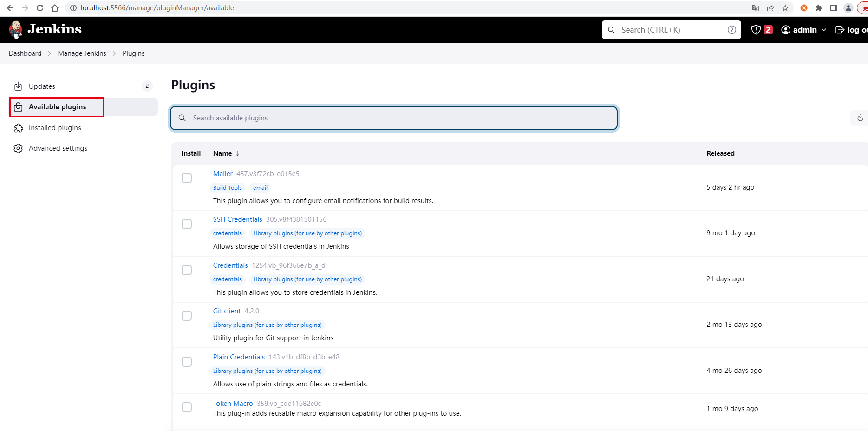The height and width of the screenshot is (431, 868).
Task: Click the email tag on Mailer
Action: pyautogui.click(x=260, y=188)
